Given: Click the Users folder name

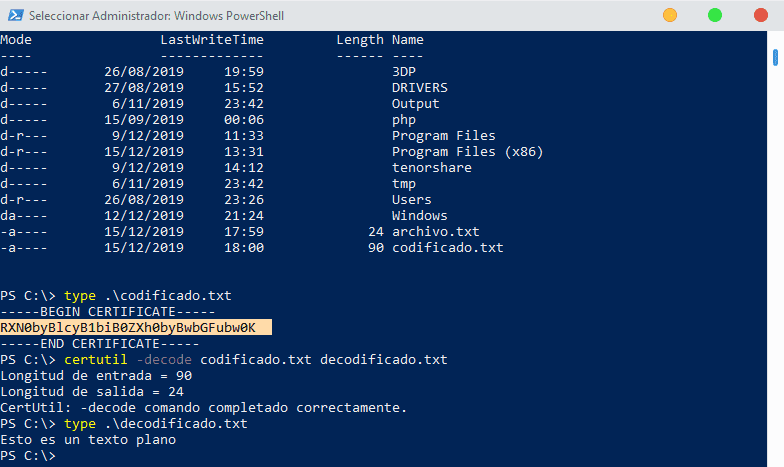Looking at the screenshot, I should tap(412, 200).
